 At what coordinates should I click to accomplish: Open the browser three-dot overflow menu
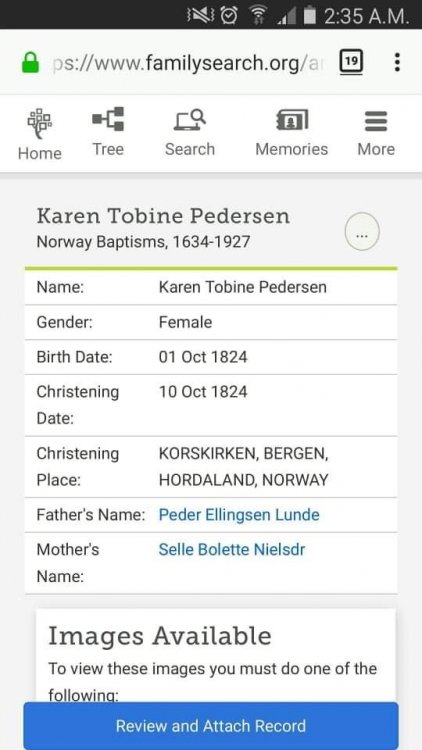coord(397,62)
